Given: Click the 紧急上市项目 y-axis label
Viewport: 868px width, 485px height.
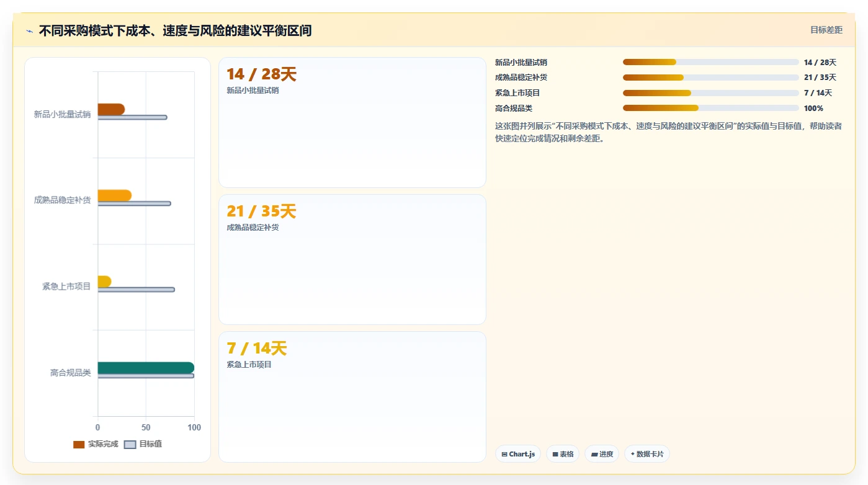Looking at the screenshot, I should [66, 287].
